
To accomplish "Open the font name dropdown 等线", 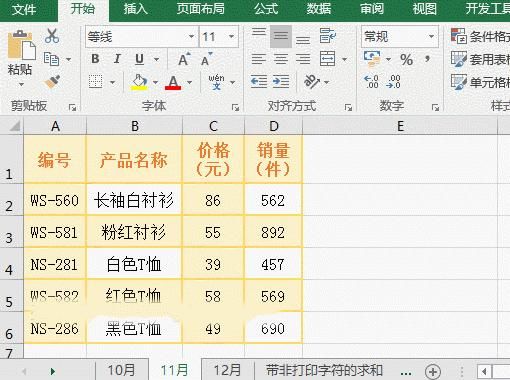I will [x=191, y=37].
